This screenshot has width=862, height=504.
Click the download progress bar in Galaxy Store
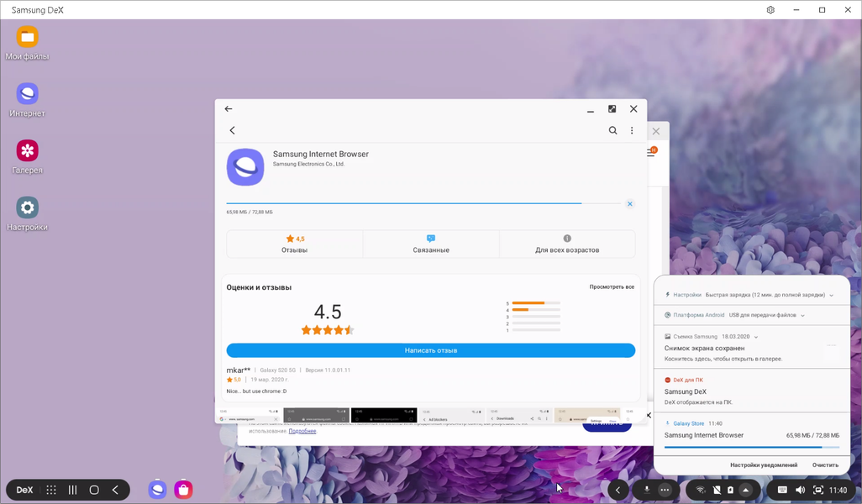423,203
